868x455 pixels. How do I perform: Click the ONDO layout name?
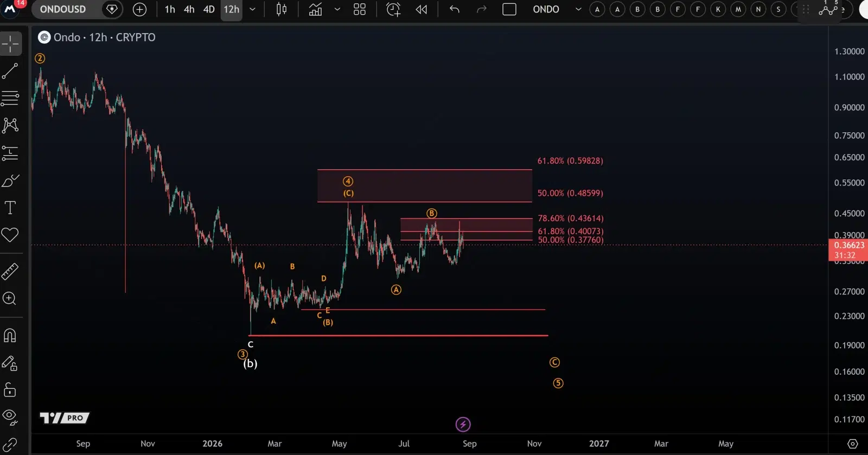tap(546, 9)
